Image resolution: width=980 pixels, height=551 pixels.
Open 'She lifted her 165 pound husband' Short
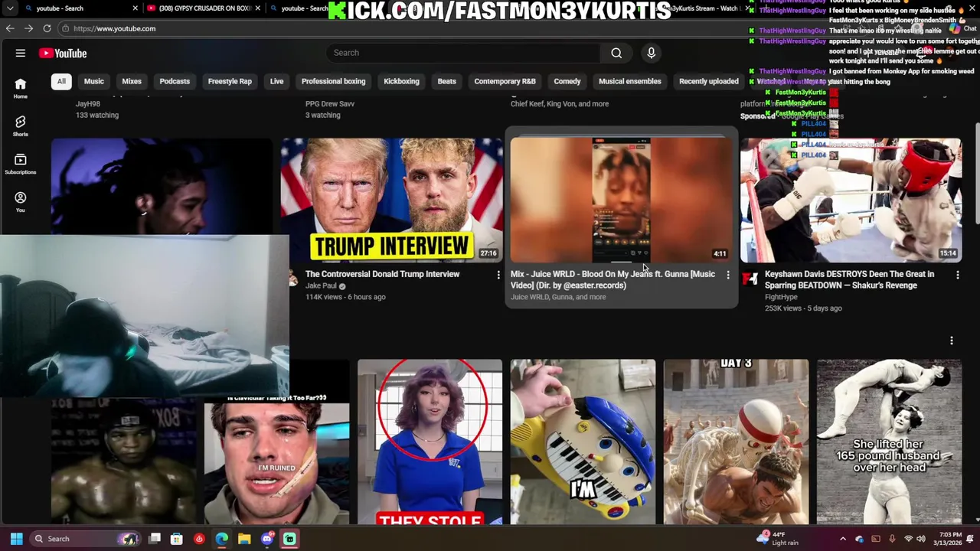click(889, 442)
